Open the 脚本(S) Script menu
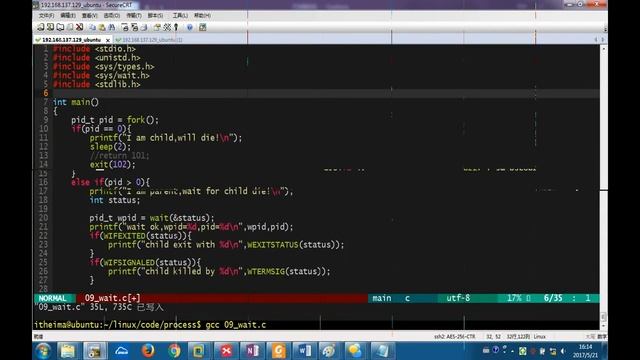The image size is (640, 360). click(x=155, y=16)
